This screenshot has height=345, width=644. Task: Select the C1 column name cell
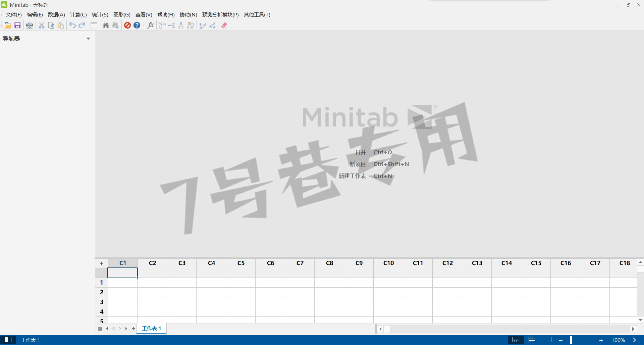point(122,273)
